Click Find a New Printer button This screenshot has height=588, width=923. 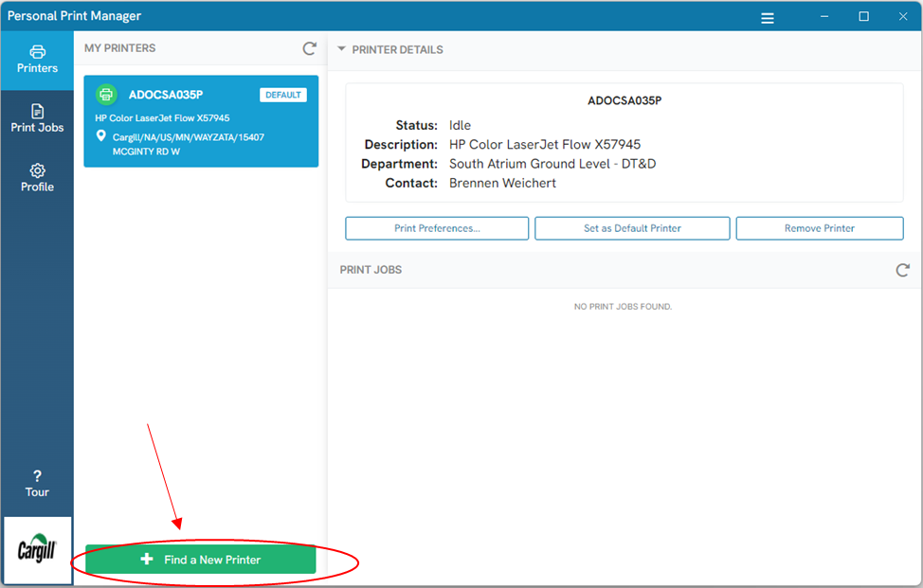tap(201, 560)
